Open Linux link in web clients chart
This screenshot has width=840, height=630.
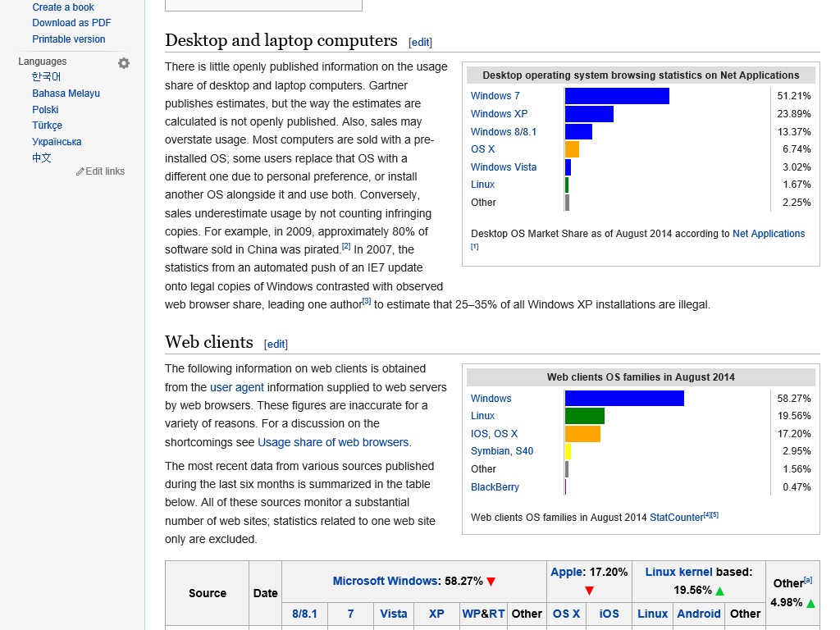pyautogui.click(x=482, y=416)
